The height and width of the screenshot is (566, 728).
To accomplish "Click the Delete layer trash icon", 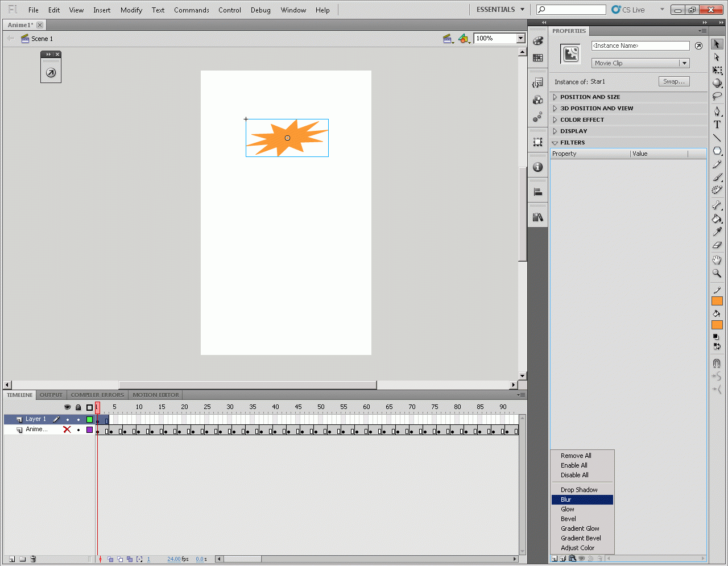I will coord(33,559).
